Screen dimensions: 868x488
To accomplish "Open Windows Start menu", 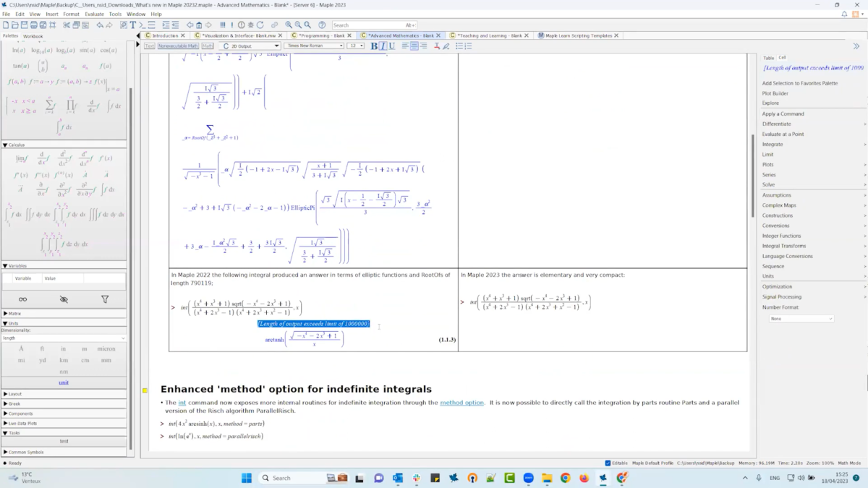I will (246, 478).
